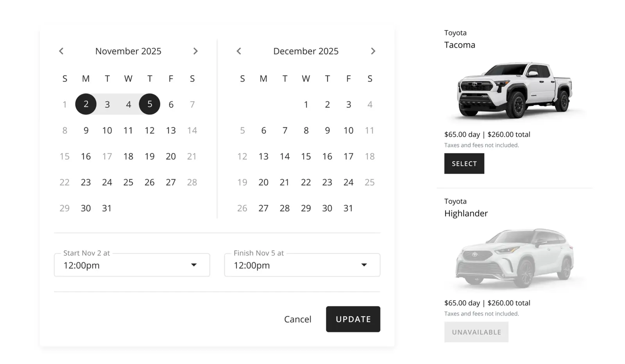
Task: Choose November 13 on the calendar
Action: tap(171, 130)
